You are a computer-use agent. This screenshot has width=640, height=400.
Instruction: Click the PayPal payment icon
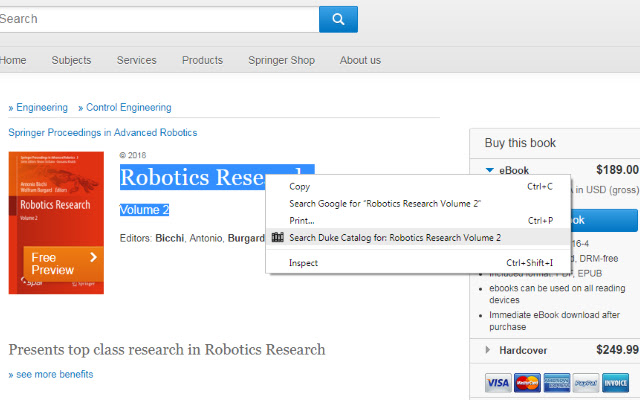(x=587, y=382)
